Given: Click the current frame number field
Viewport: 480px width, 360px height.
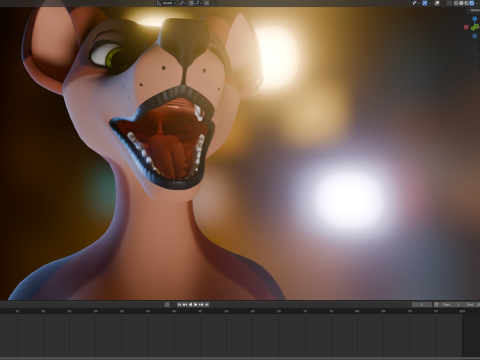Looking at the screenshot, I should tap(422, 304).
